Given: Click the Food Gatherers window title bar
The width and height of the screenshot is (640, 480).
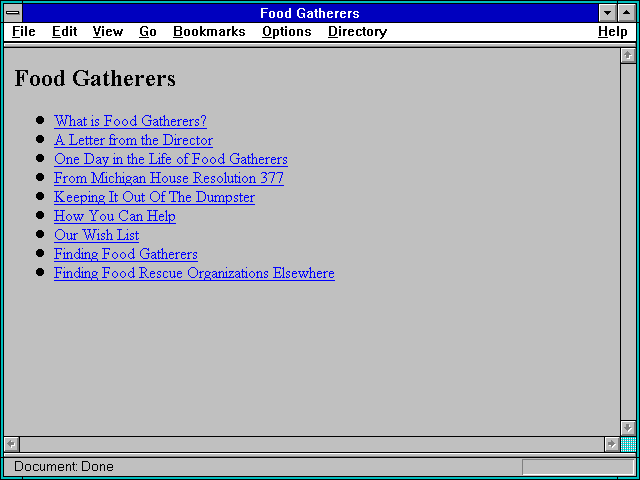Looking at the screenshot, I should click(x=310, y=13).
